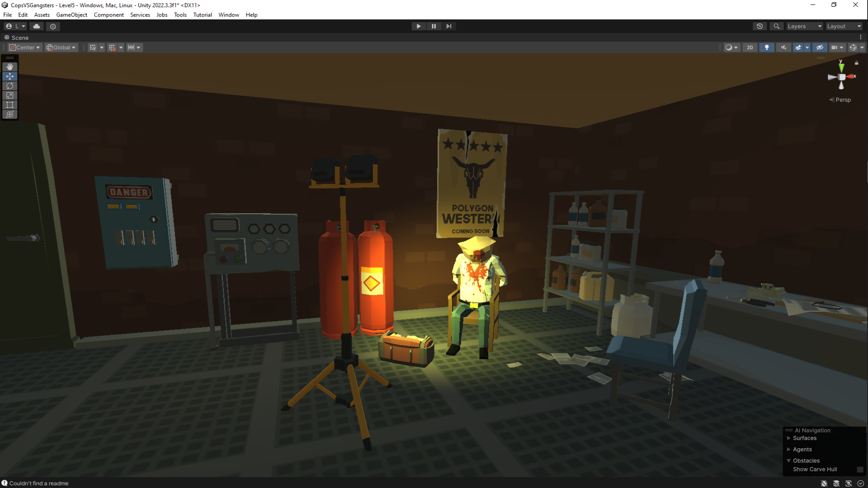Open the Center pivot mode dropdown
Viewport: 868px width, 488px height.
point(25,47)
